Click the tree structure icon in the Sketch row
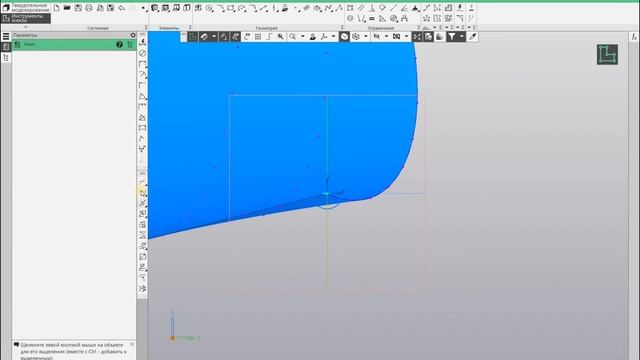 point(130,44)
